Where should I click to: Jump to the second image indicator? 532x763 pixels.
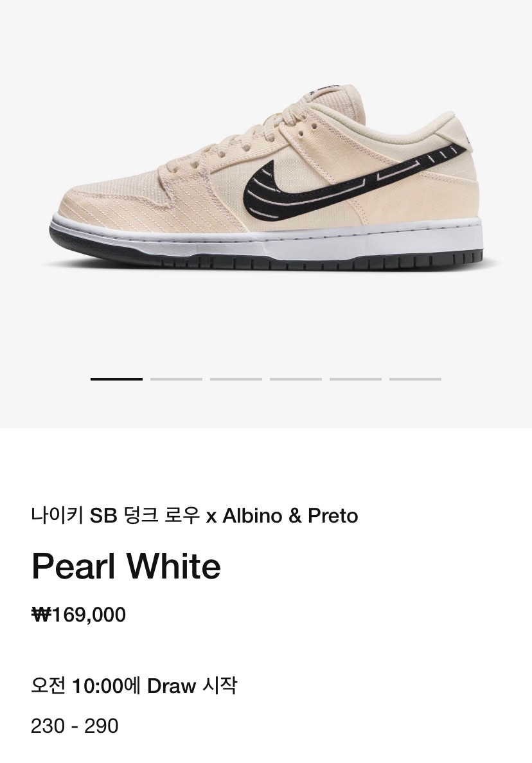pos(176,379)
